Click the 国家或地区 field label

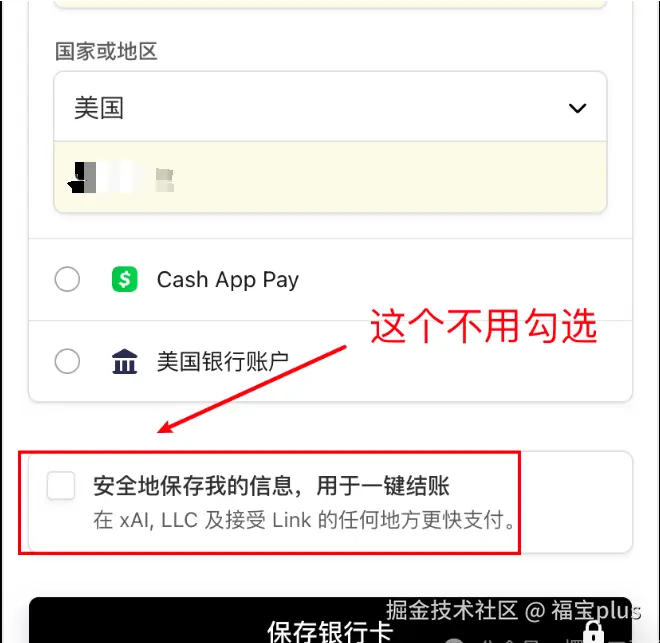106,51
